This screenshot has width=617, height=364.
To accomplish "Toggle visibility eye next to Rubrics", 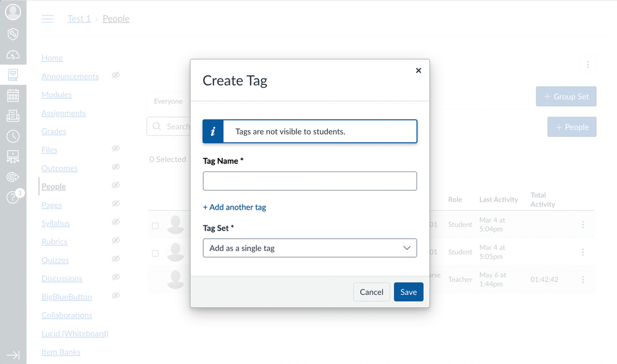I will 115,241.
